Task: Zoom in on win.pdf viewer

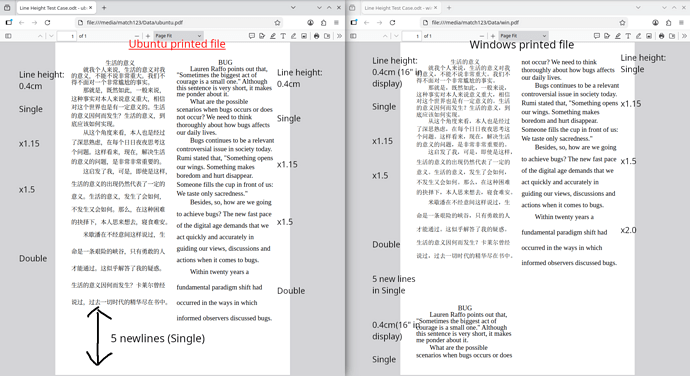Action: click(492, 36)
